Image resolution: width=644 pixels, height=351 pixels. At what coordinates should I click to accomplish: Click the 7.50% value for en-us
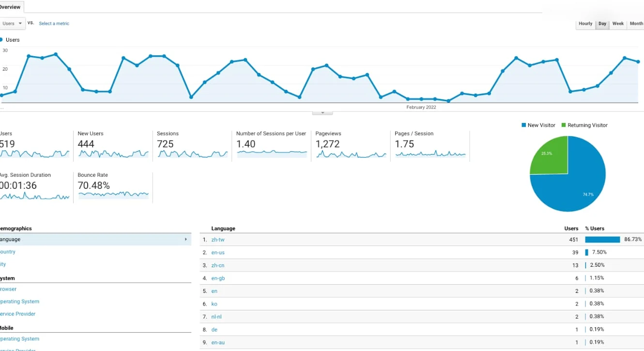[599, 252]
